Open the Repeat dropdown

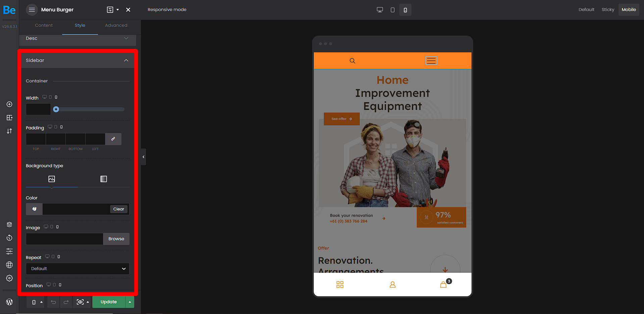(x=78, y=269)
